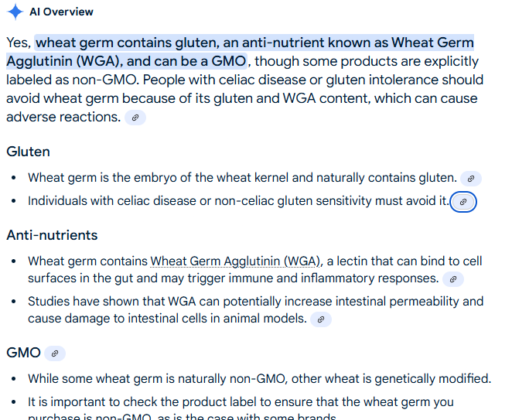Screen dimensions: 512x420
Task: Open source link after 'inflammatory responses.'
Action: (x=453, y=279)
